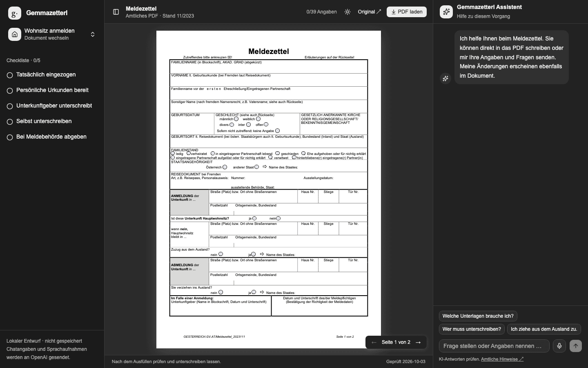The image size is (588, 368).
Task: Toggle the sidebar panel icon
Action: tap(116, 12)
